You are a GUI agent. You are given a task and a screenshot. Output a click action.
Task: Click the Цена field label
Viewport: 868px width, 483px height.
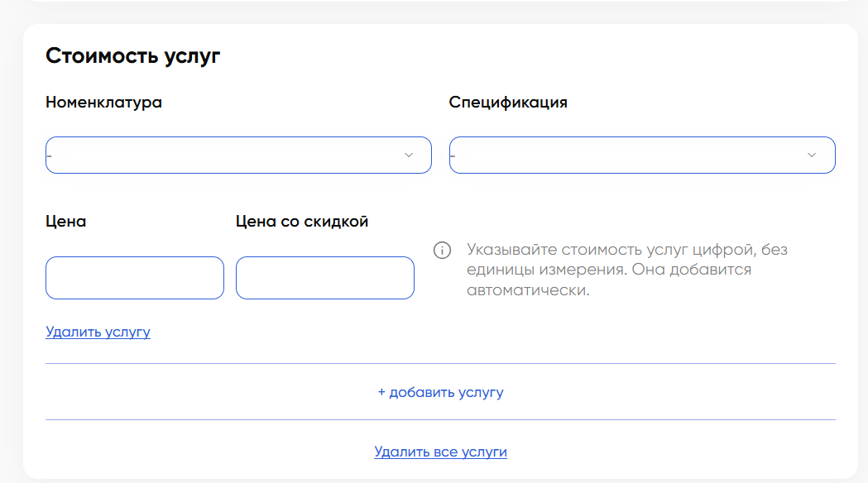point(66,222)
